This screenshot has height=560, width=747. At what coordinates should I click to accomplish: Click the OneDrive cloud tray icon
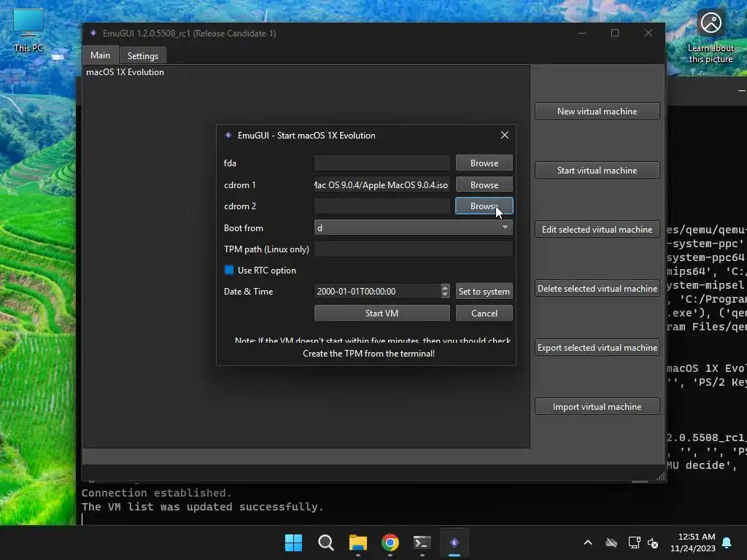(x=611, y=542)
